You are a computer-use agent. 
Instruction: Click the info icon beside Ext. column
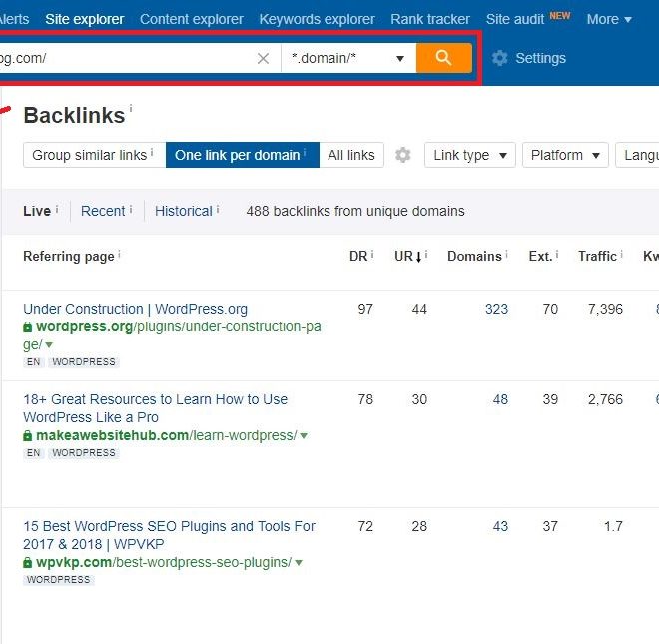coord(557,254)
